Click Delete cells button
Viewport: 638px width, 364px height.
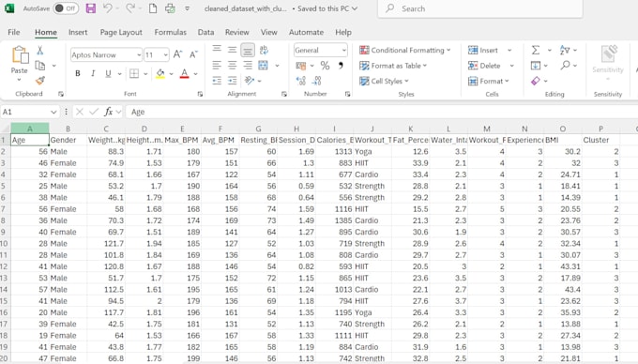point(484,66)
